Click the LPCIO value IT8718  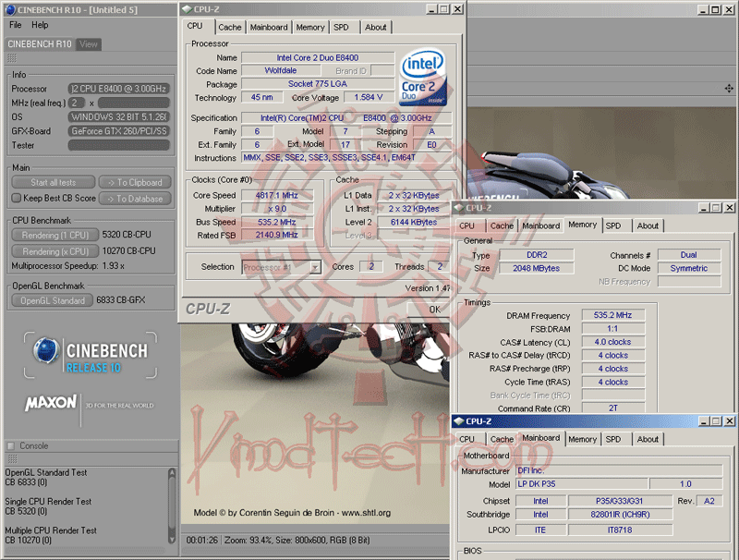click(x=620, y=530)
